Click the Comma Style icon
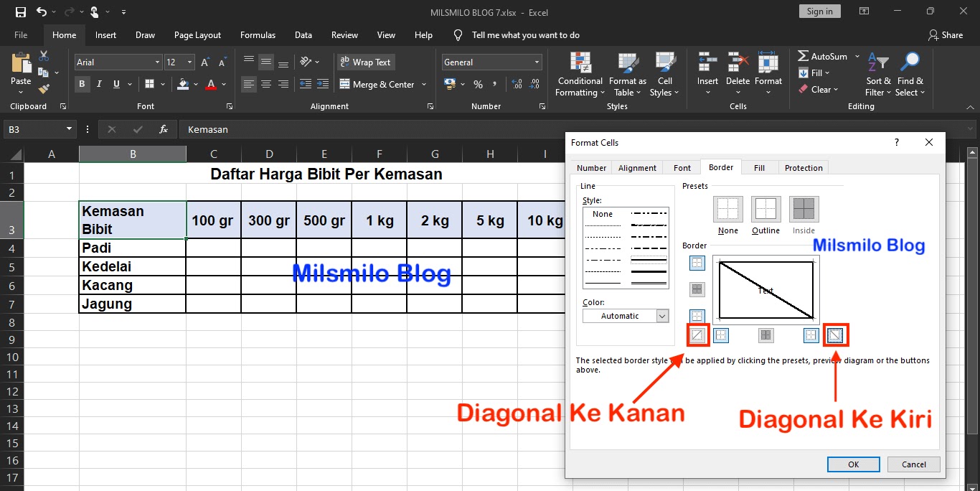This screenshot has height=491, width=980. 495,84
